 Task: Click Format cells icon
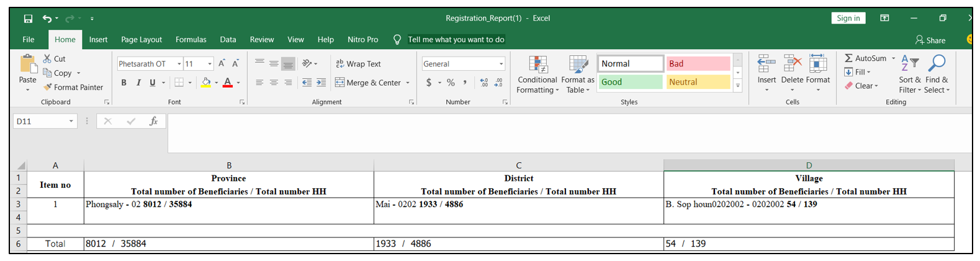pyautogui.click(x=818, y=63)
